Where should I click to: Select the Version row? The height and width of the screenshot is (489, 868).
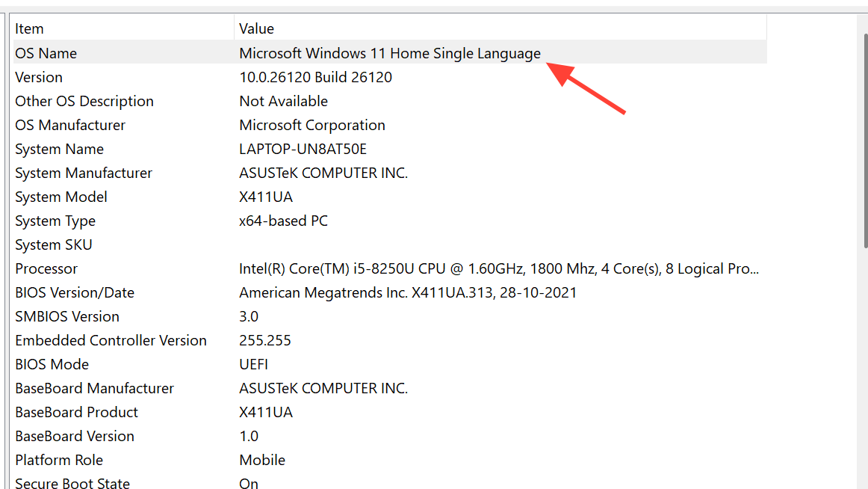click(39, 77)
